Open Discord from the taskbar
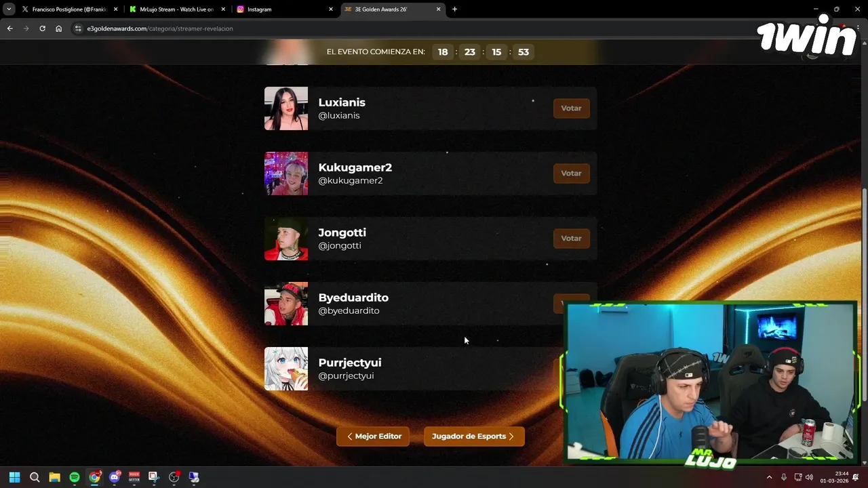 coord(115,477)
